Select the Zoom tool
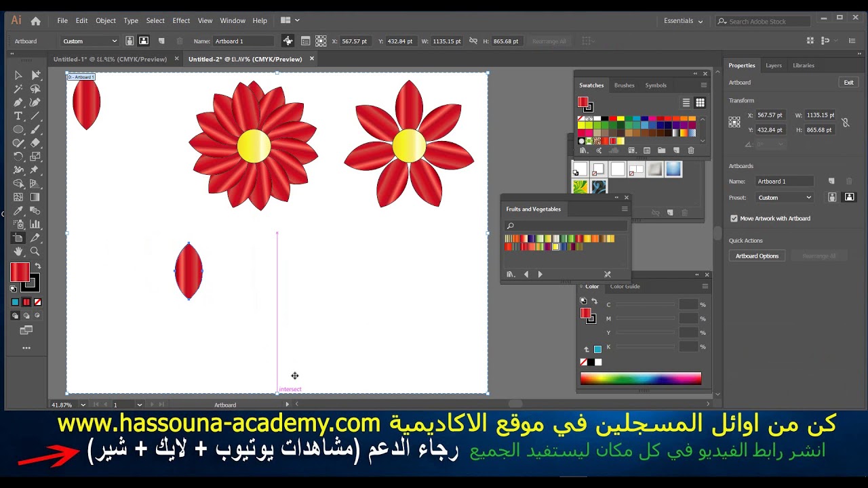Screen dimensions: 868x488 pyautogui.click(x=35, y=251)
